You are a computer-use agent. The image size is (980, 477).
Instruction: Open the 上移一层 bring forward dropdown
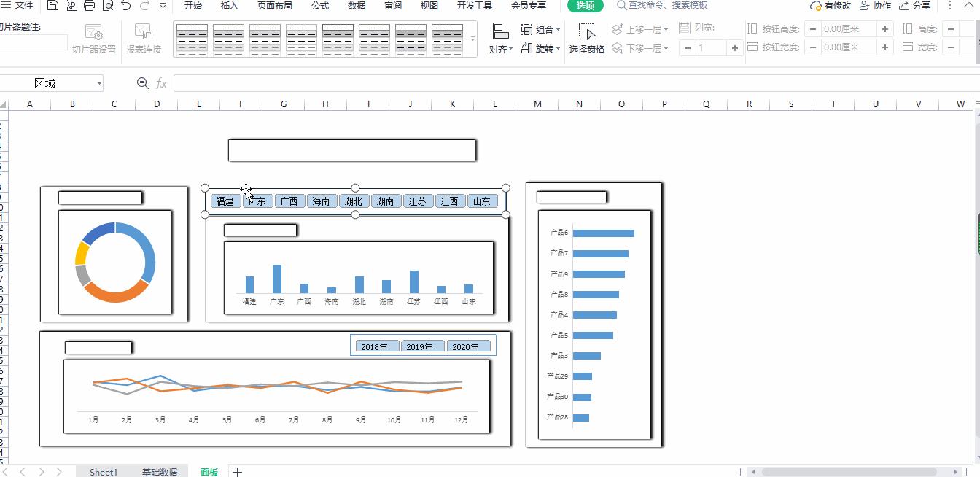[640, 30]
